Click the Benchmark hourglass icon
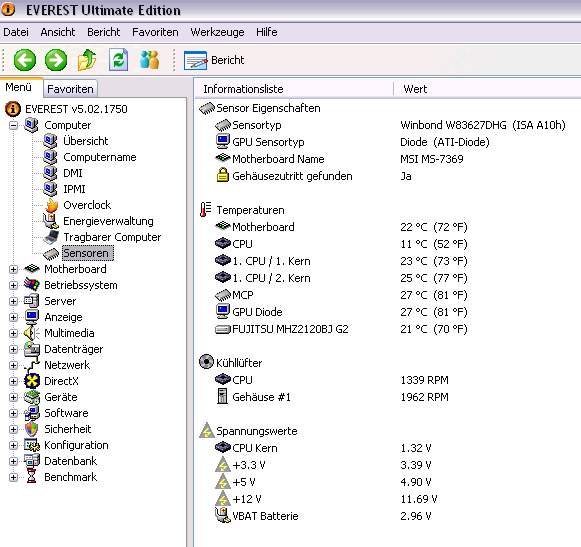This screenshot has height=547, width=581. (31, 477)
